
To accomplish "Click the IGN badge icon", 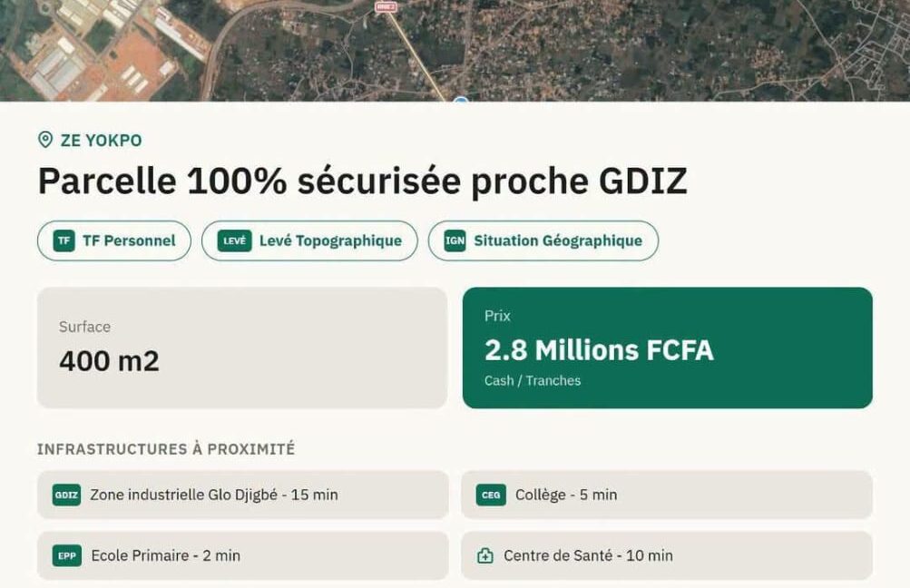I will [x=455, y=240].
